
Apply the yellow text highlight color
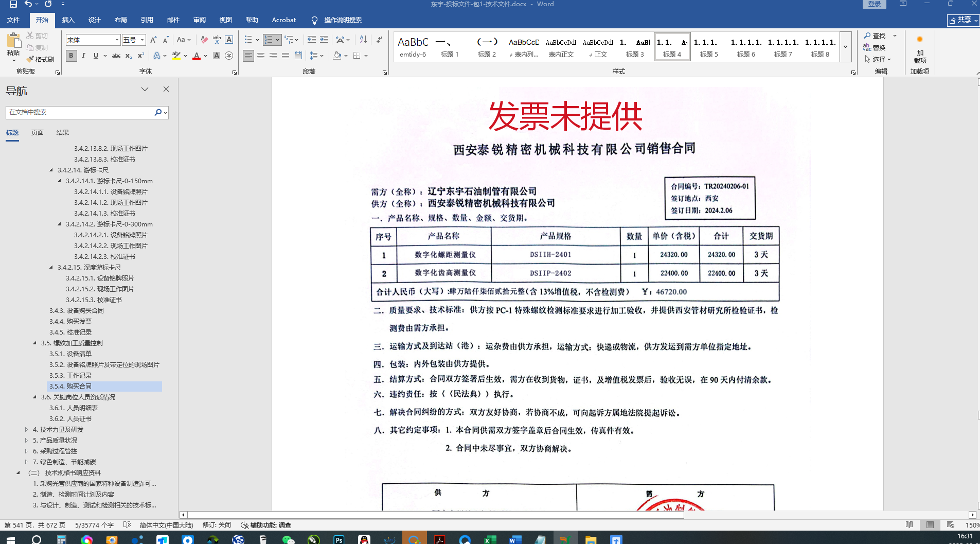click(176, 56)
